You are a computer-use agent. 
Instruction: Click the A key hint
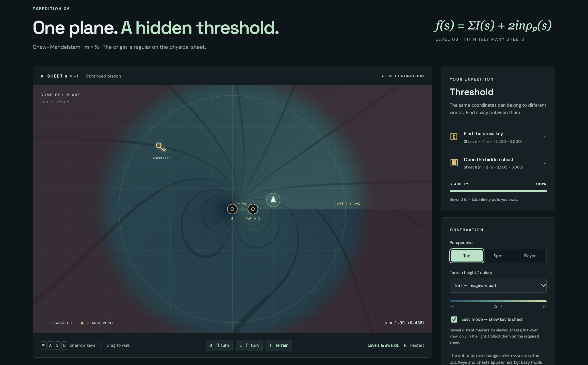point(50,345)
